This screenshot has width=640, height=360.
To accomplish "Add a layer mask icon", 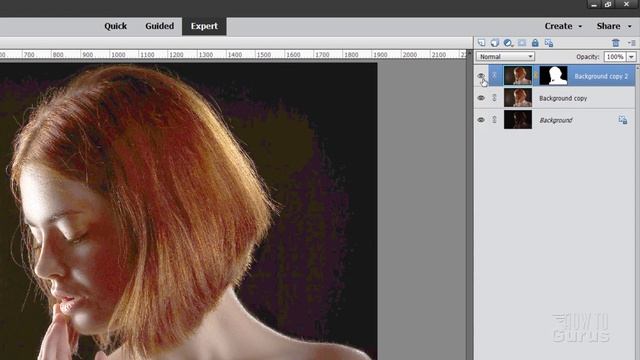I will click(522, 43).
